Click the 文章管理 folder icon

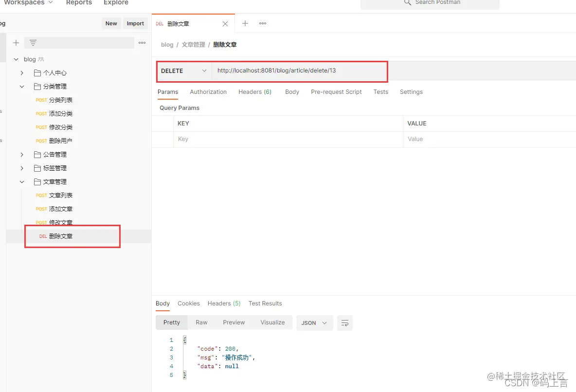pos(37,181)
